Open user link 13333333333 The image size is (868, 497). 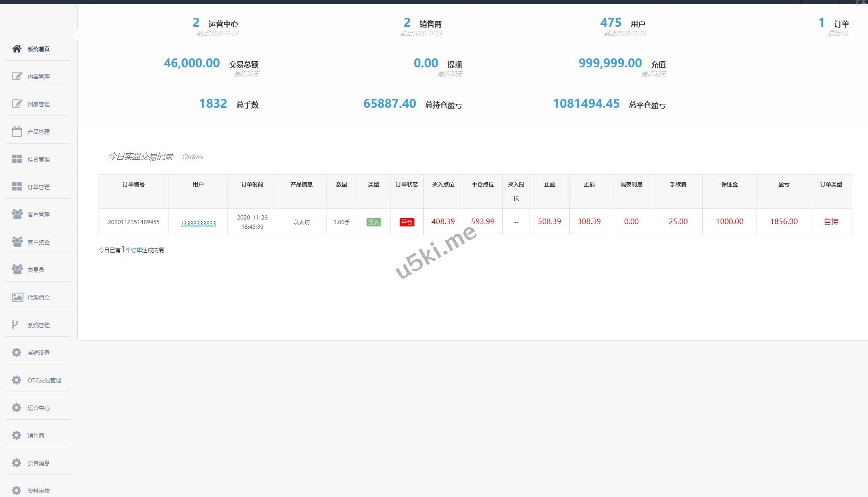(x=198, y=224)
